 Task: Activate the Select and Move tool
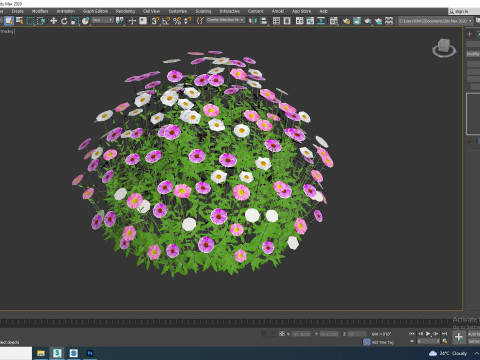point(53,21)
